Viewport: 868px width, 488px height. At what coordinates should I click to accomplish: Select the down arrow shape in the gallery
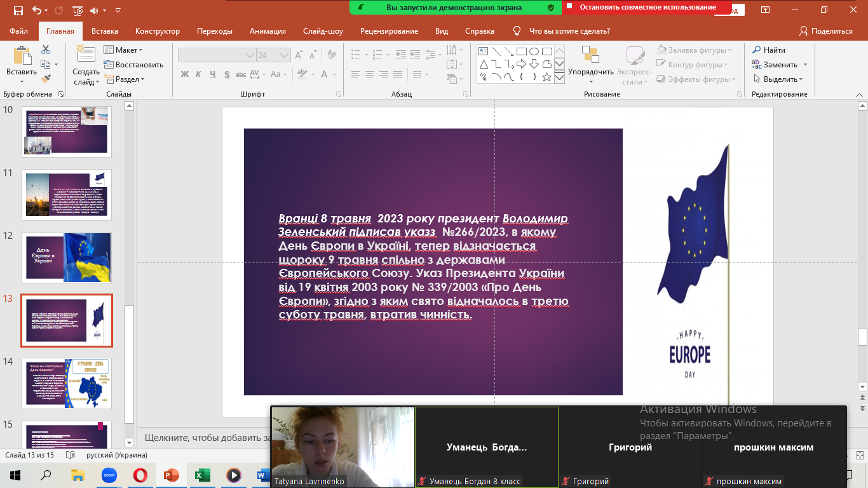(534, 64)
